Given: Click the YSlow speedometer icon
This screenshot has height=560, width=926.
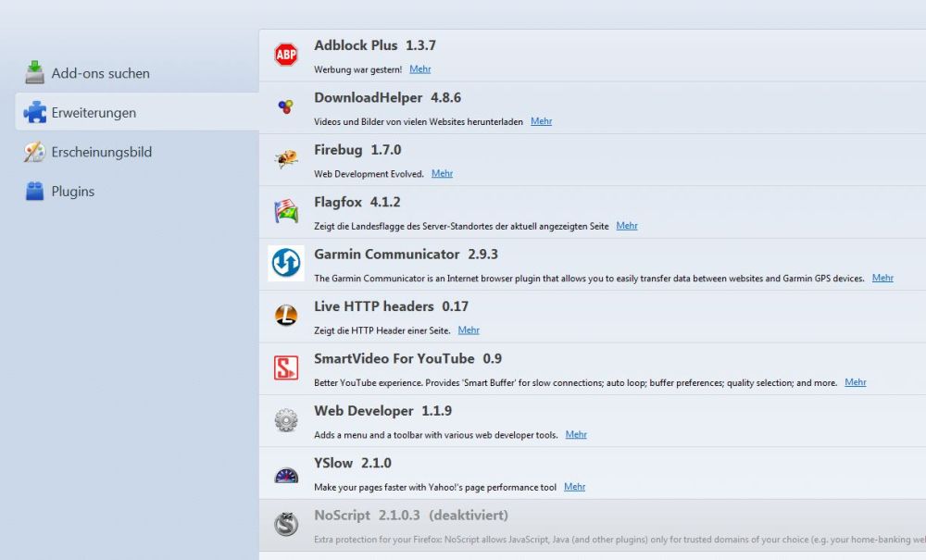Looking at the screenshot, I should pyautogui.click(x=286, y=475).
